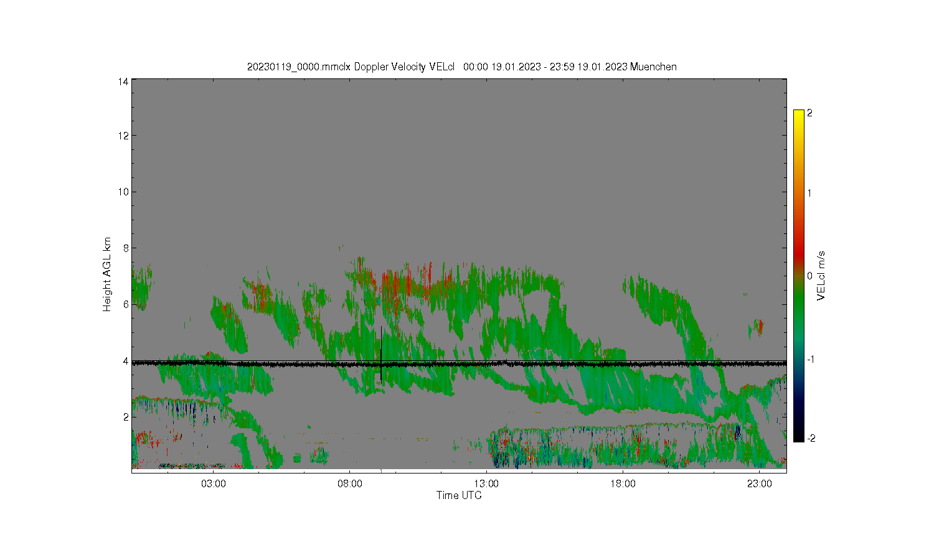The height and width of the screenshot is (560, 934).
Task: Click the '10' height tick label
Action: [x=123, y=192]
